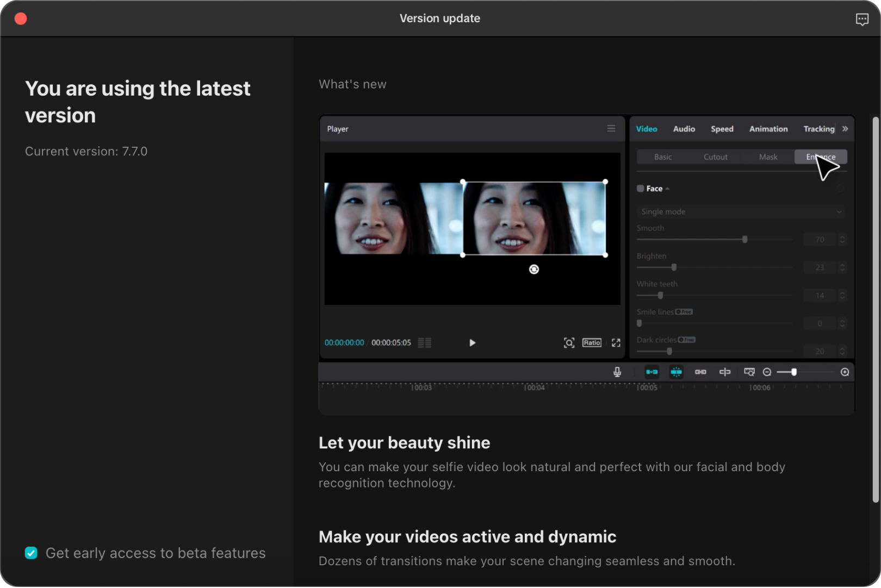This screenshot has height=588, width=881.
Task: Collapse the Face settings section
Action: (x=668, y=188)
